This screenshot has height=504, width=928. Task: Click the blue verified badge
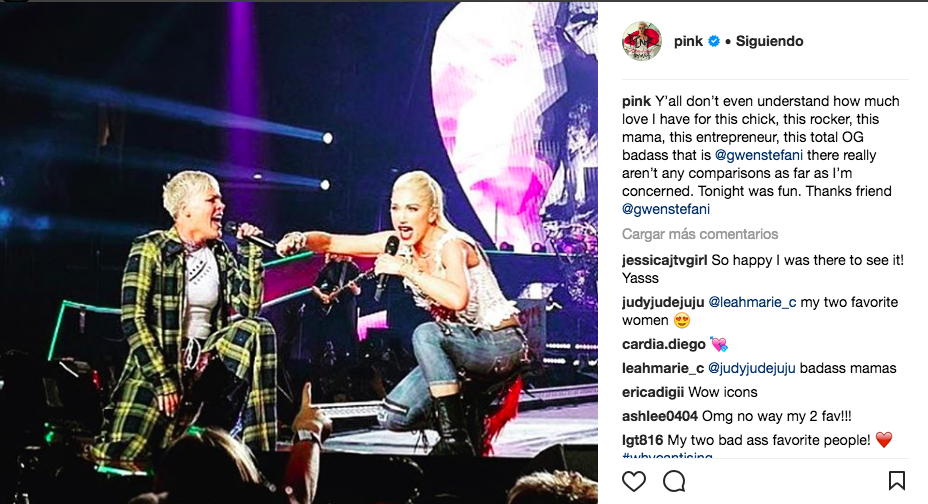(x=714, y=41)
